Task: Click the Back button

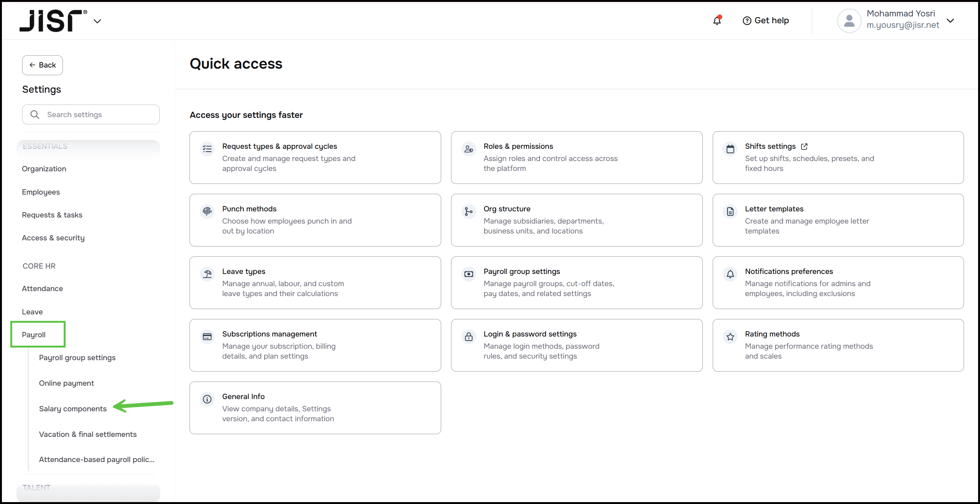Action: 42,65
